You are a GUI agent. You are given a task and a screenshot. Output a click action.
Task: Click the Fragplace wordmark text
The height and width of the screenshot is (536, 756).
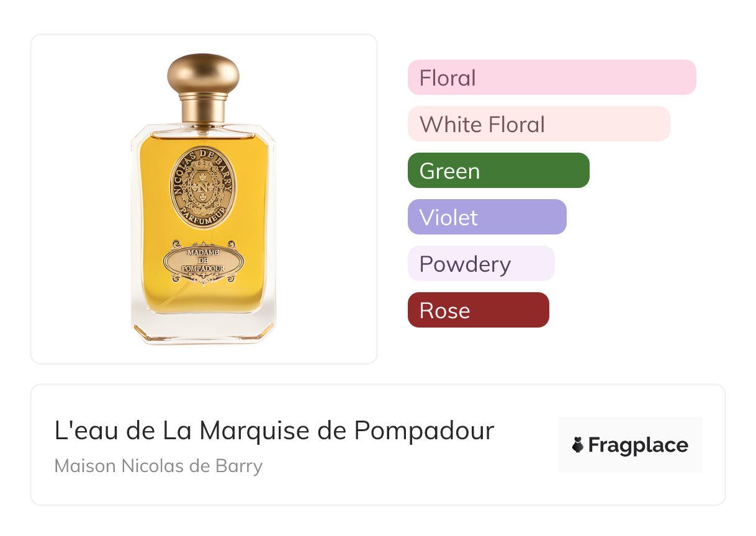pyautogui.click(x=637, y=445)
